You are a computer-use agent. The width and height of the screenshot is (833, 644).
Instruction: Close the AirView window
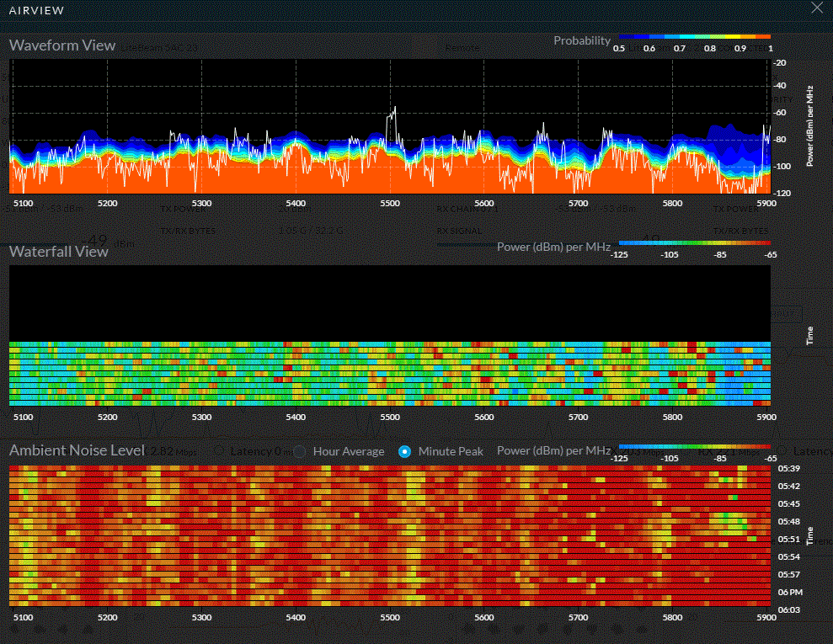point(816,8)
